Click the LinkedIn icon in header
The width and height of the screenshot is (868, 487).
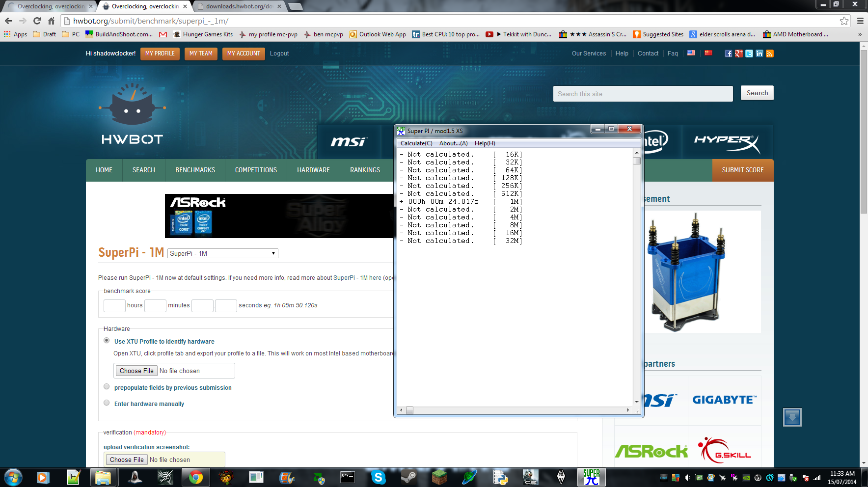pos(759,54)
